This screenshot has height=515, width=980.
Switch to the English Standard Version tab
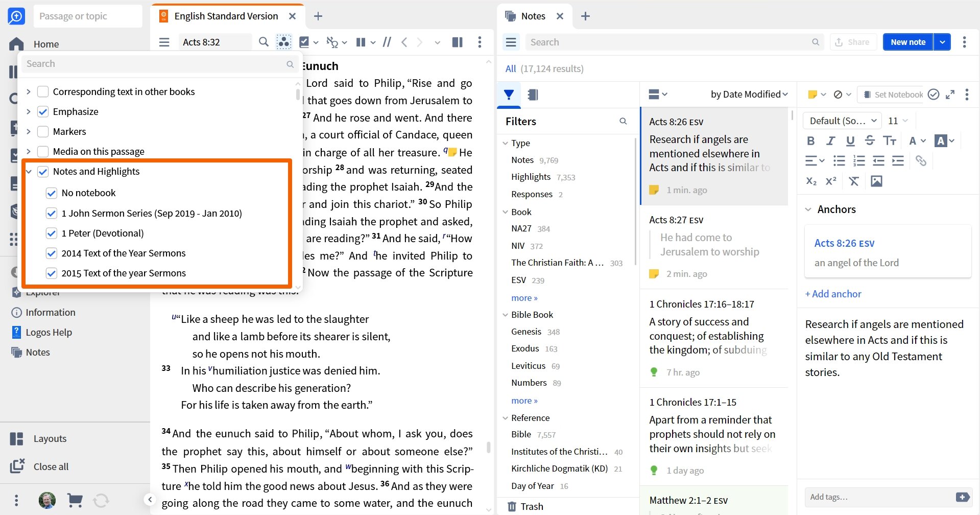(x=225, y=16)
